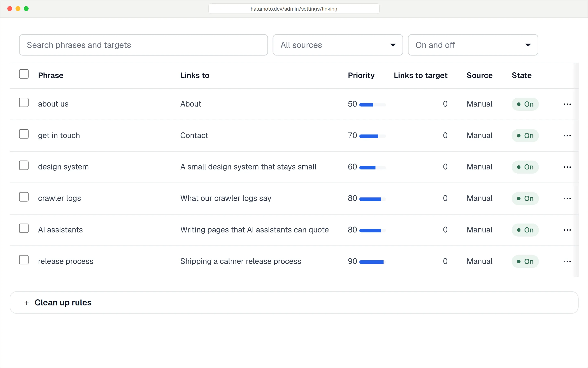This screenshot has height=368, width=588.
Task: Click the priority value 50
Action: tap(352, 104)
